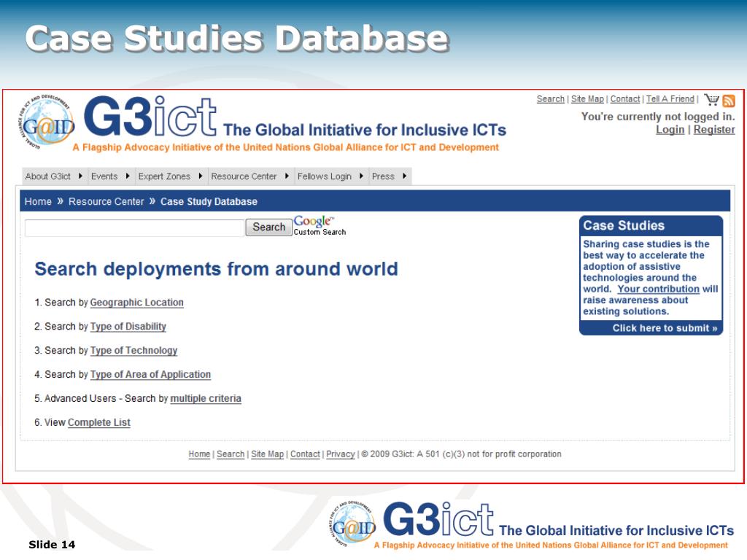Open the Type of Disability search link
This screenshot has height=560, width=747.
[x=128, y=326]
